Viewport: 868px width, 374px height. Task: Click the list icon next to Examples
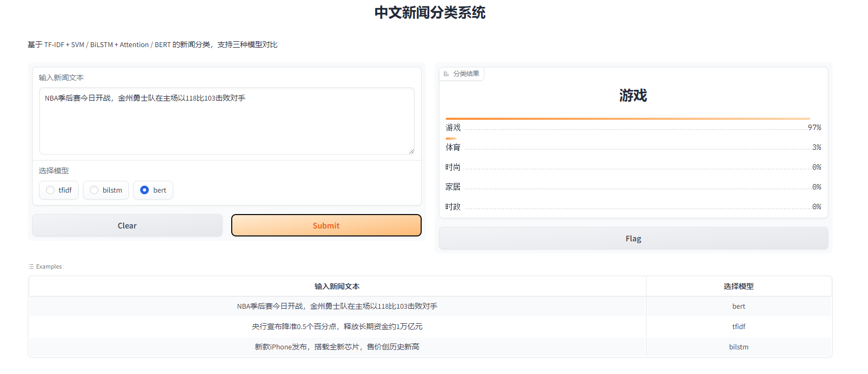pyautogui.click(x=31, y=266)
